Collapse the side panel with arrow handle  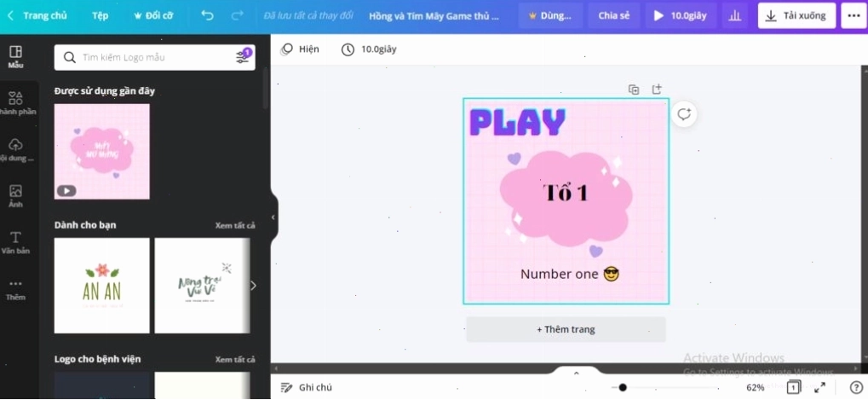click(273, 217)
